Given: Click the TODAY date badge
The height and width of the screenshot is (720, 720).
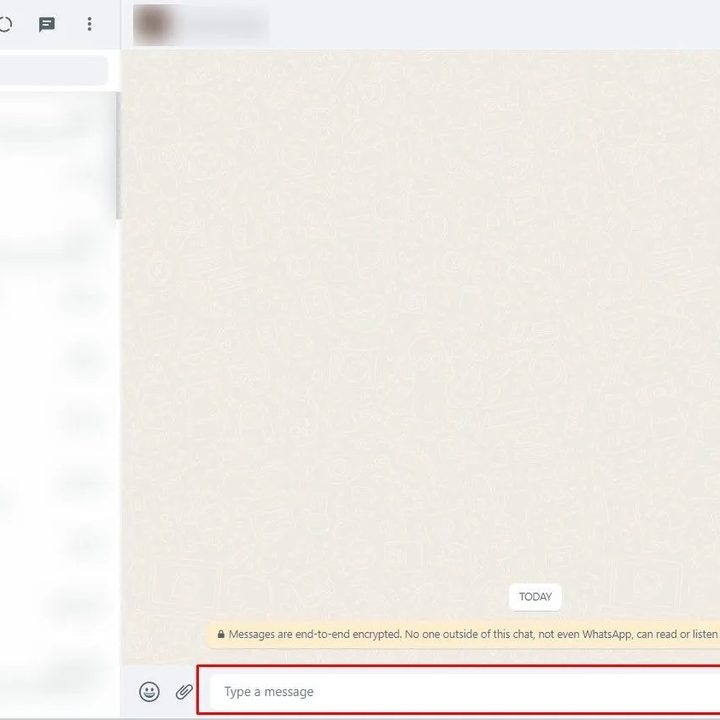Looking at the screenshot, I should click(535, 597).
